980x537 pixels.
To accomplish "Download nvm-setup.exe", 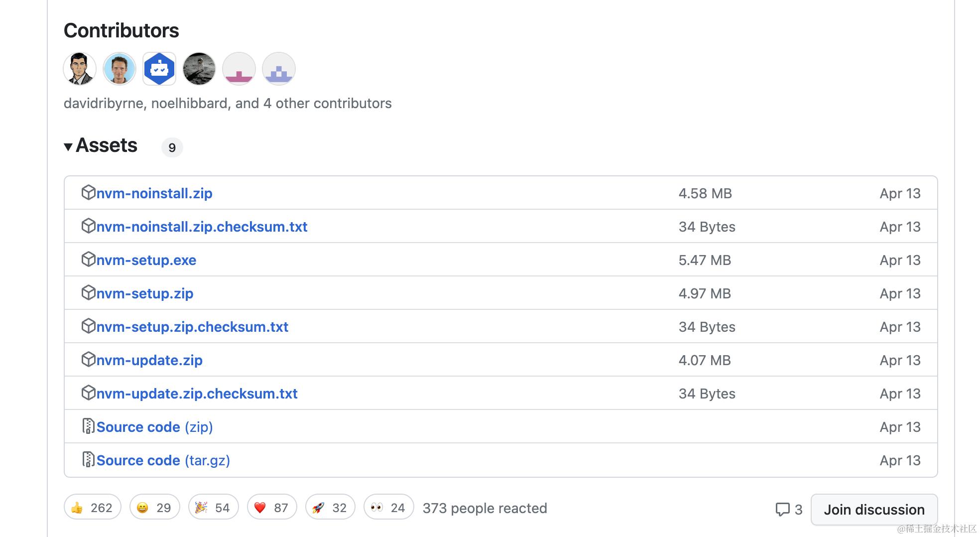I will click(146, 260).
